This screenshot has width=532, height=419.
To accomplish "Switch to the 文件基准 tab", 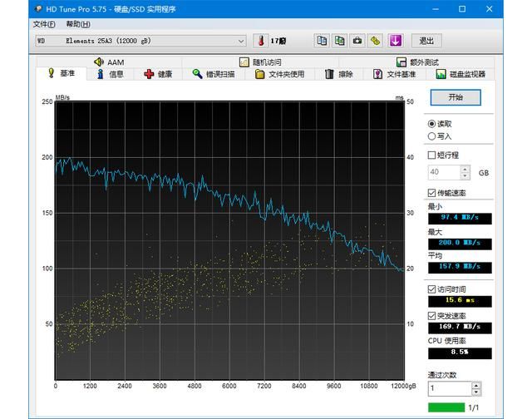I will point(395,74).
